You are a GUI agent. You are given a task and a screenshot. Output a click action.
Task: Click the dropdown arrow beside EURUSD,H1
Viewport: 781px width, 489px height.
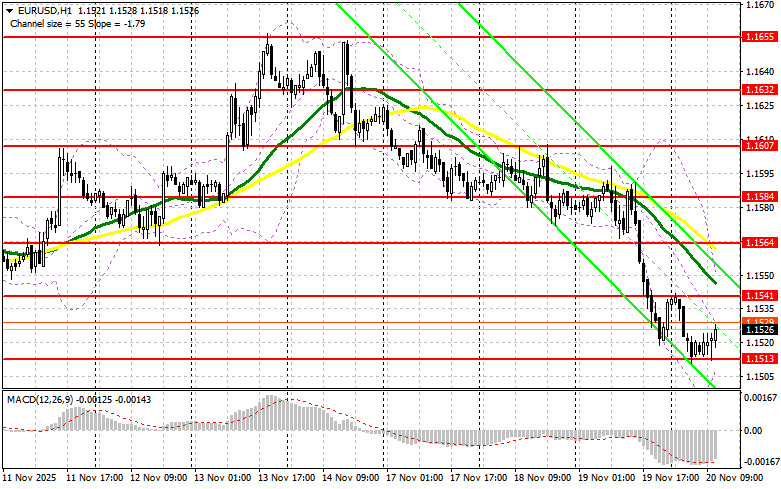pos(9,10)
